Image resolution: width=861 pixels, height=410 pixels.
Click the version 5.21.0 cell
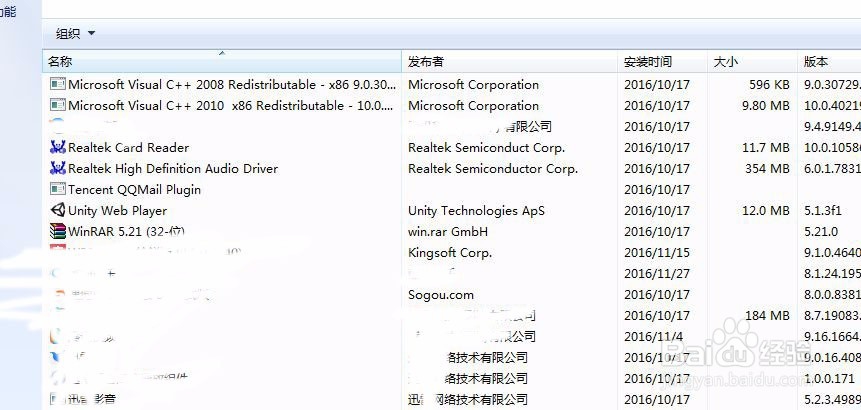click(821, 232)
